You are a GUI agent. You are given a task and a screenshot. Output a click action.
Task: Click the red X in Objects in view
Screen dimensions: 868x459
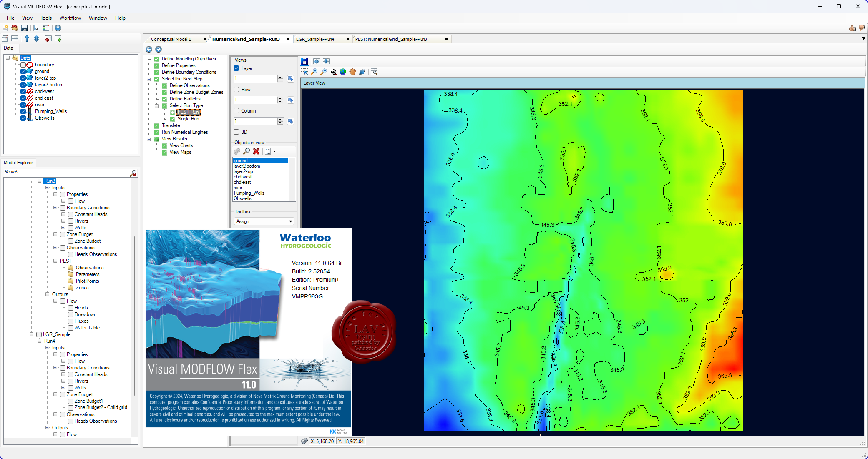coord(256,151)
